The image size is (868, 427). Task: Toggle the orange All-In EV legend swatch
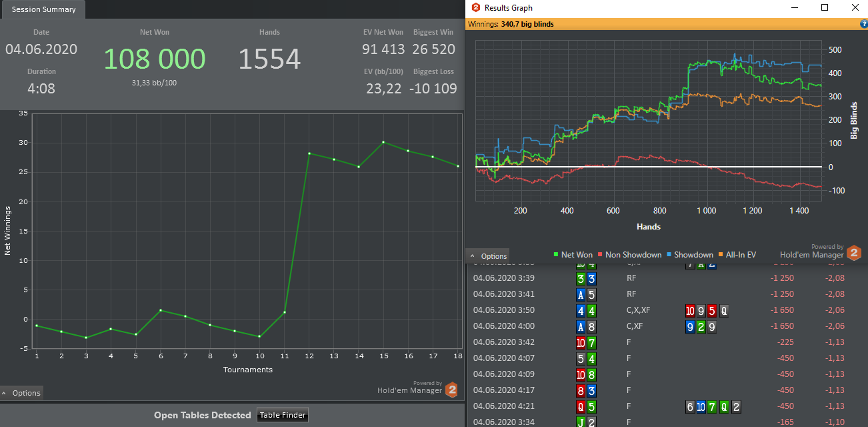721,255
